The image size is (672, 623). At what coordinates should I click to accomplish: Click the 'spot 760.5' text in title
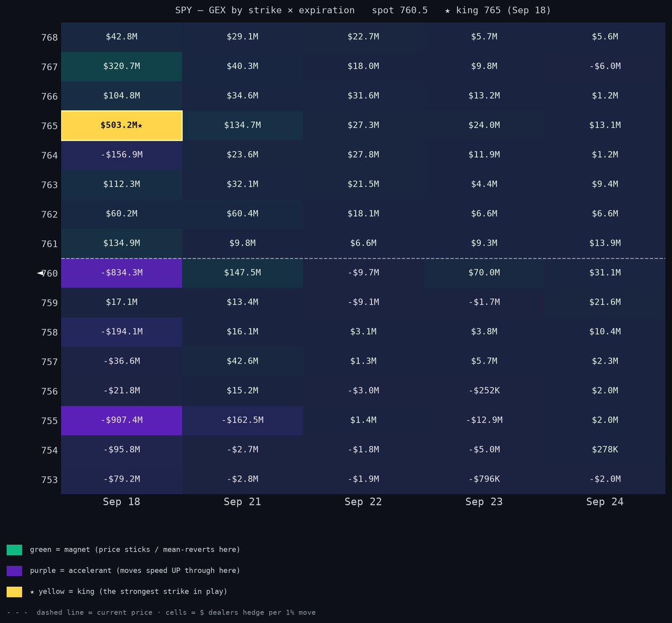click(x=400, y=11)
